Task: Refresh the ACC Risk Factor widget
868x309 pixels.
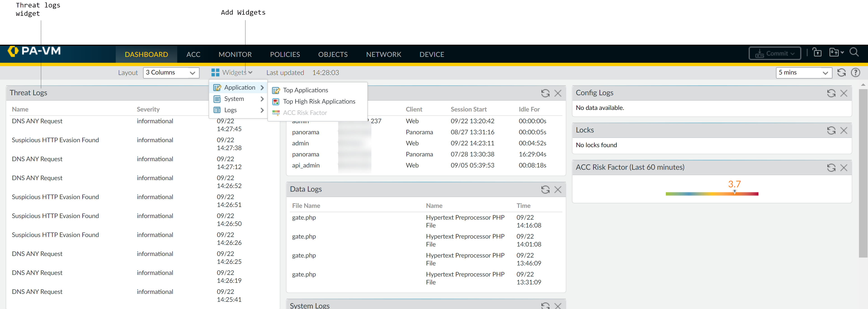Action: click(x=831, y=168)
